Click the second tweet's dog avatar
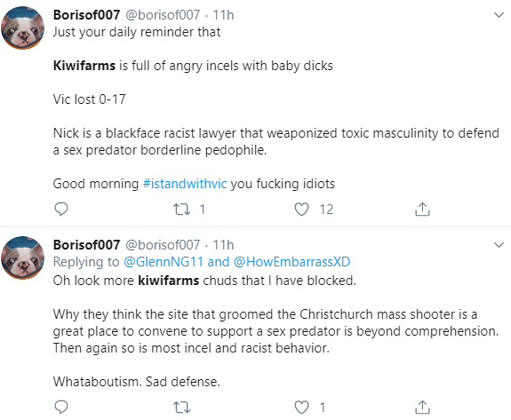Screen dimensions: 511x420 pos(22,258)
